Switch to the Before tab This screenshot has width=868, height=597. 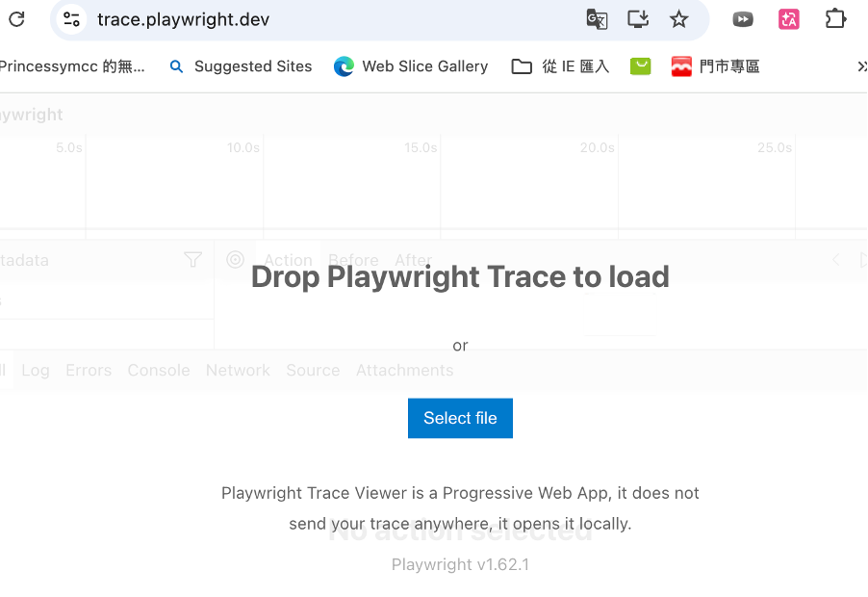(x=353, y=260)
